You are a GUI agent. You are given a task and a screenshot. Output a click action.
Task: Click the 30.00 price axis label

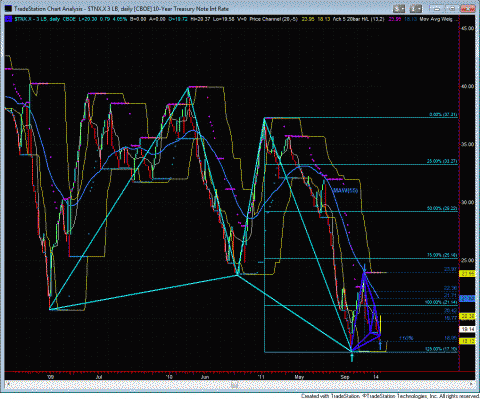pyautogui.click(x=468, y=202)
